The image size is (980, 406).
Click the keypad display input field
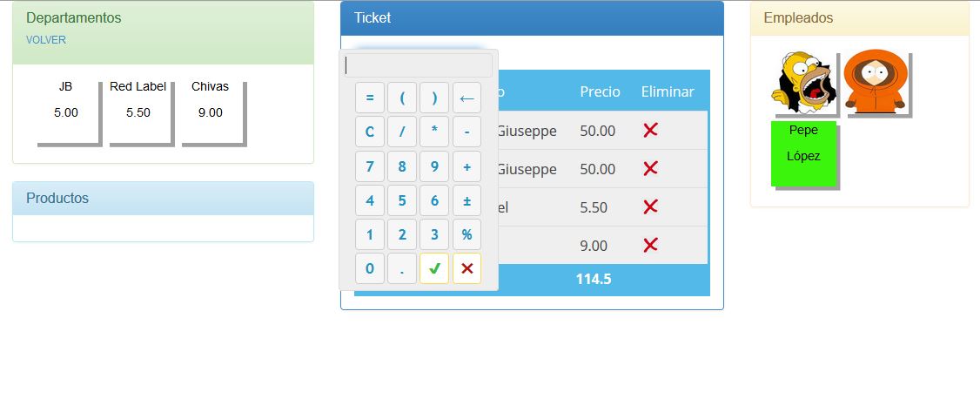[418, 65]
